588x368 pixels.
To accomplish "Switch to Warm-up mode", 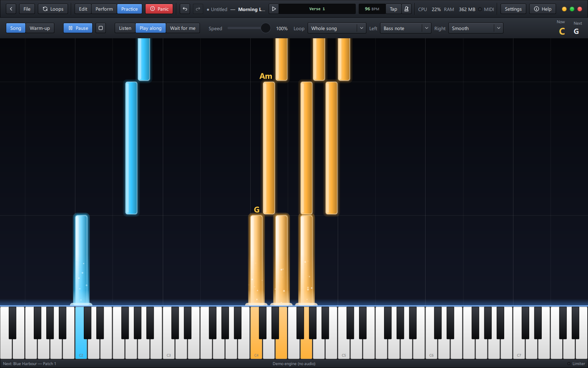I will click(40, 28).
